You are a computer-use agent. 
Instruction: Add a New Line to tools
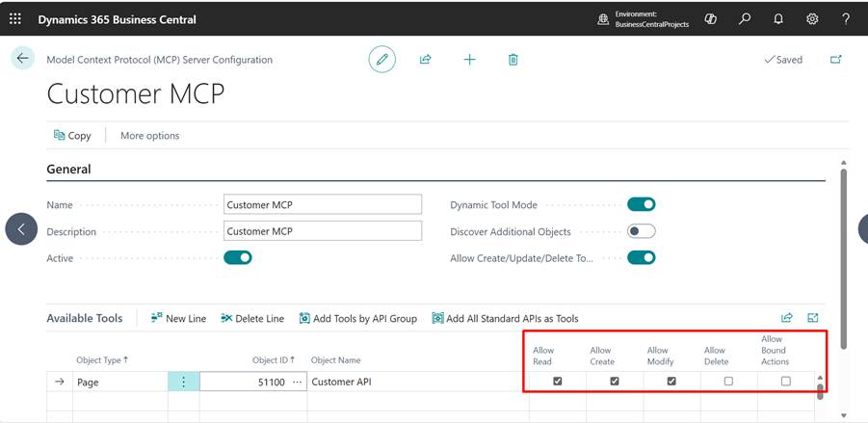(178, 318)
